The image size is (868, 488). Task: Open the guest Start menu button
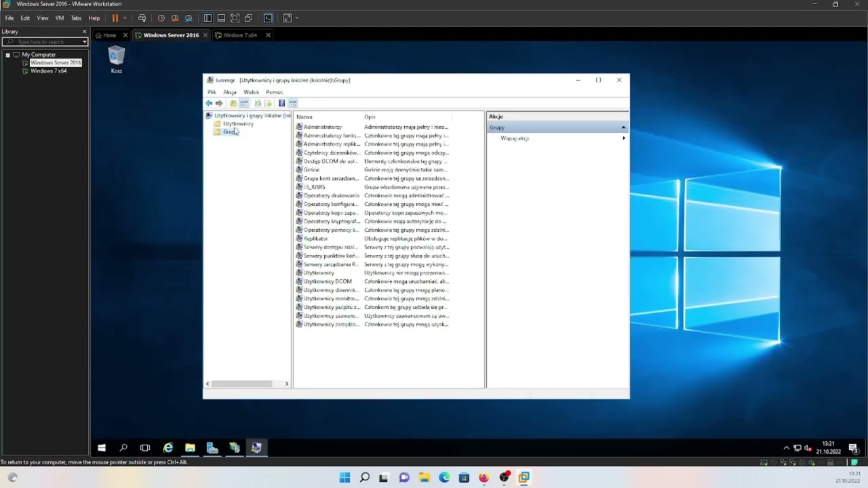coord(102,448)
